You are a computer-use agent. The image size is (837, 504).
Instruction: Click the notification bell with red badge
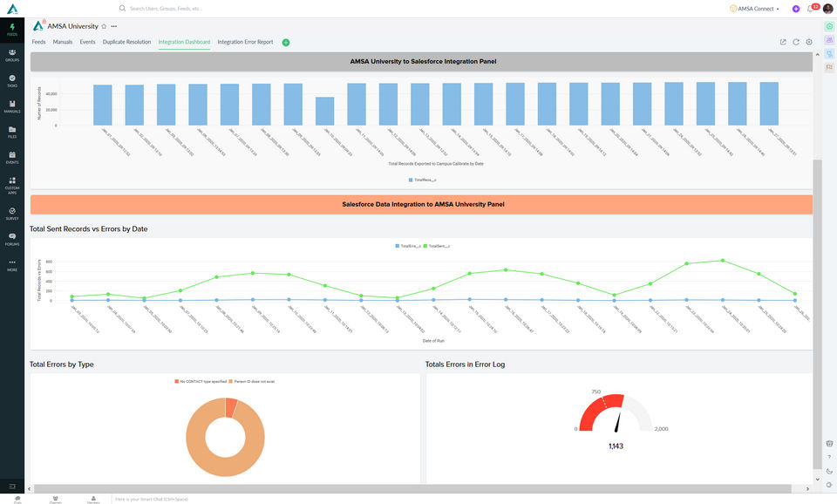point(811,9)
